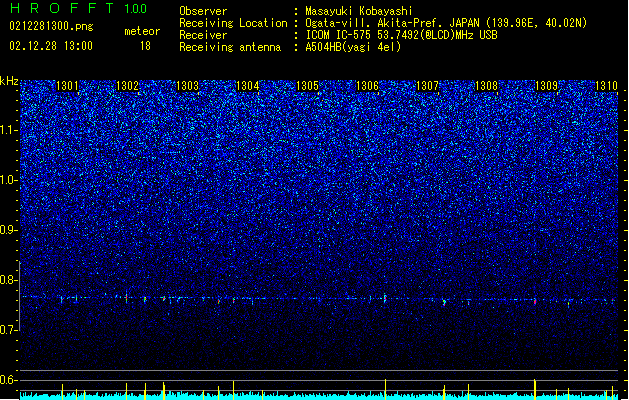The width and height of the screenshot is (629, 400).
Task: Click the 1309 time marker
Action: point(546,86)
